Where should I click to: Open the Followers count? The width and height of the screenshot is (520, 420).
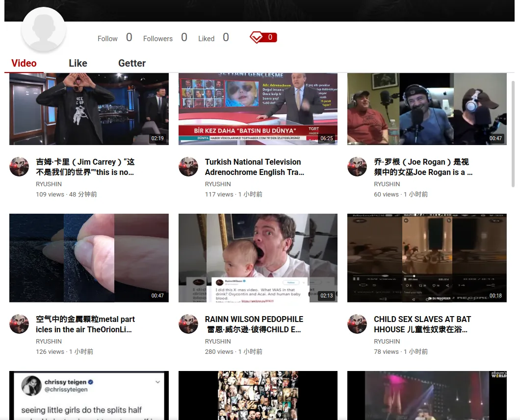coord(165,38)
